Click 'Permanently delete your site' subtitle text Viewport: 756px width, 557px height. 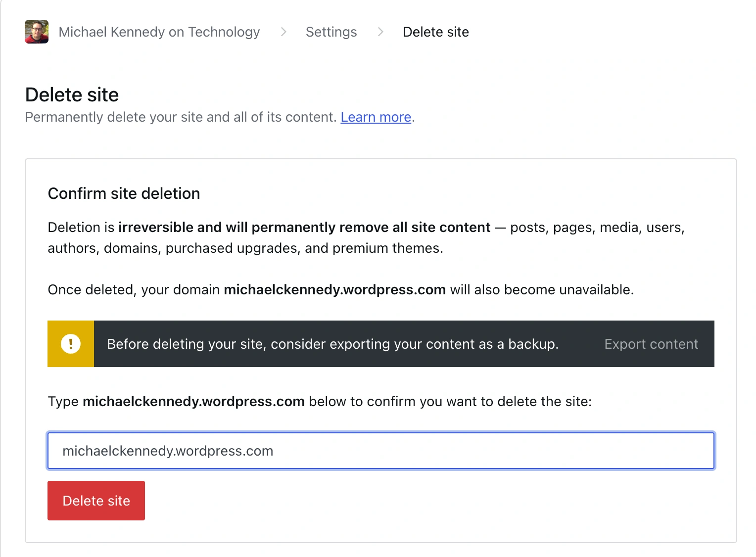[181, 117]
